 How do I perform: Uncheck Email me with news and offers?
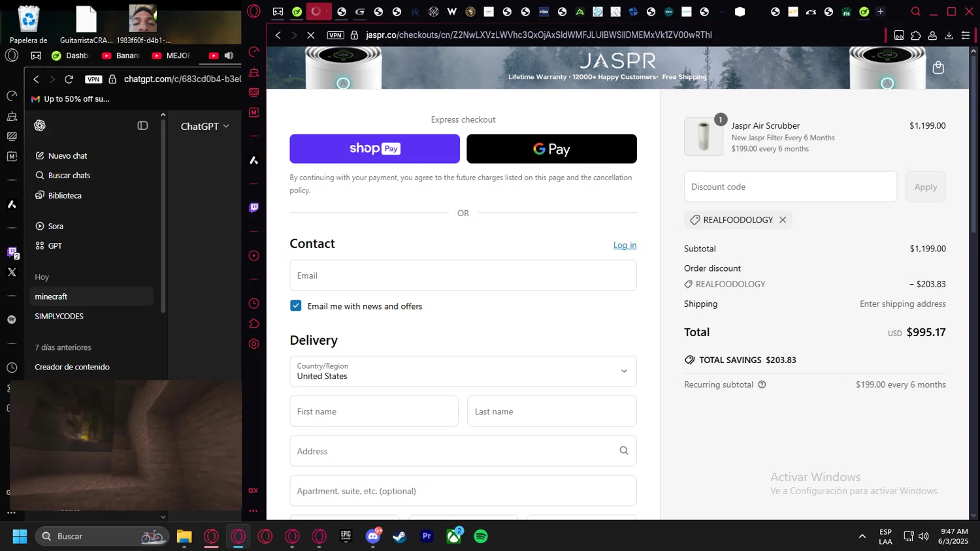pos(296,306)
